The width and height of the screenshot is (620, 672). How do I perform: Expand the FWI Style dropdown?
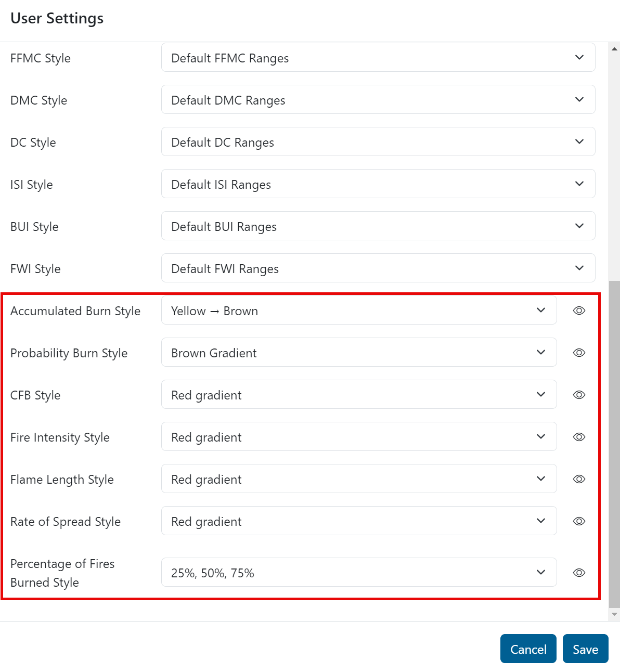[x=378, y=268]
